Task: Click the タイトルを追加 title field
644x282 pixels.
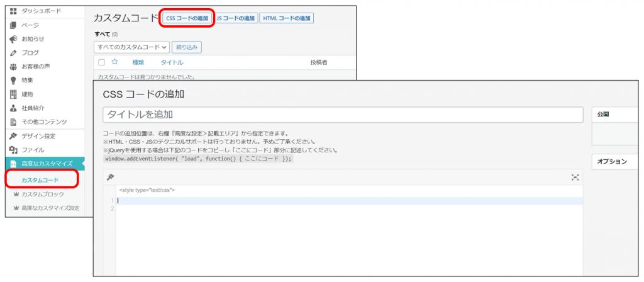Action: pyautogui.click(x=343, y=115)
